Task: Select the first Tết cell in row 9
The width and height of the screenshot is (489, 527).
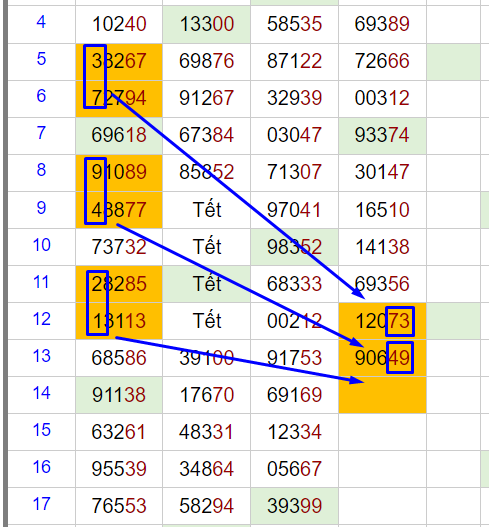Action: point(207,210)
